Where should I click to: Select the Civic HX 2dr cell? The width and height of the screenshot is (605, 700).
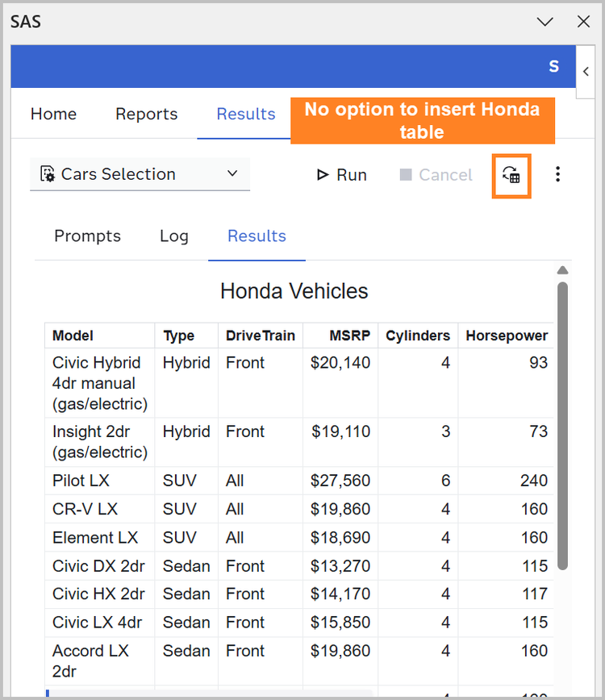coord(99,594)
